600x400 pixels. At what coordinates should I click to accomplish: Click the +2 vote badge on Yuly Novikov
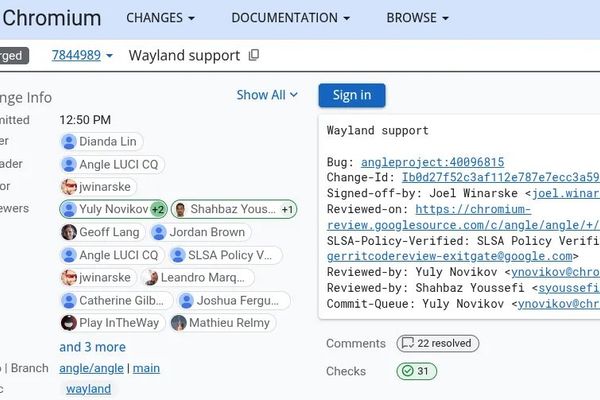click(x=158, y=209)
